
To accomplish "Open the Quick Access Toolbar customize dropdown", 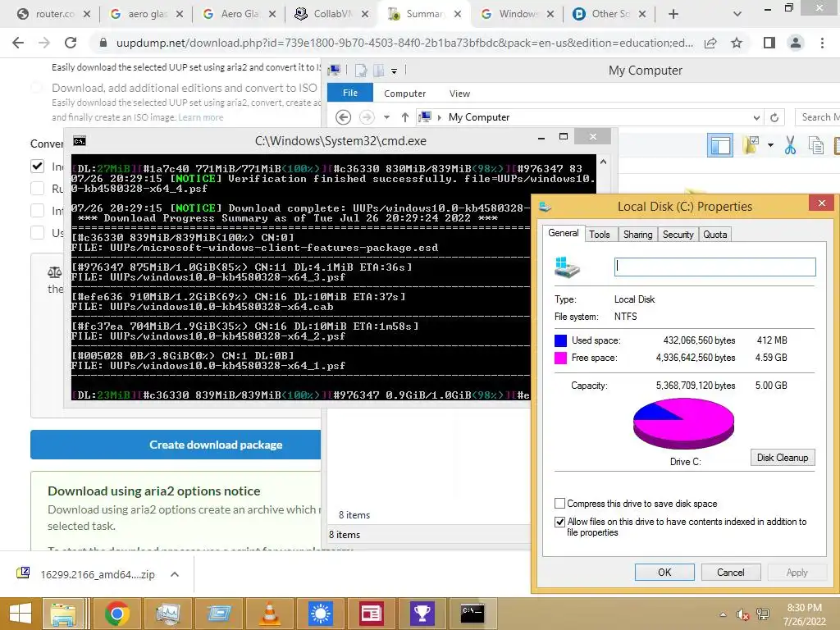I will [394, 71].
